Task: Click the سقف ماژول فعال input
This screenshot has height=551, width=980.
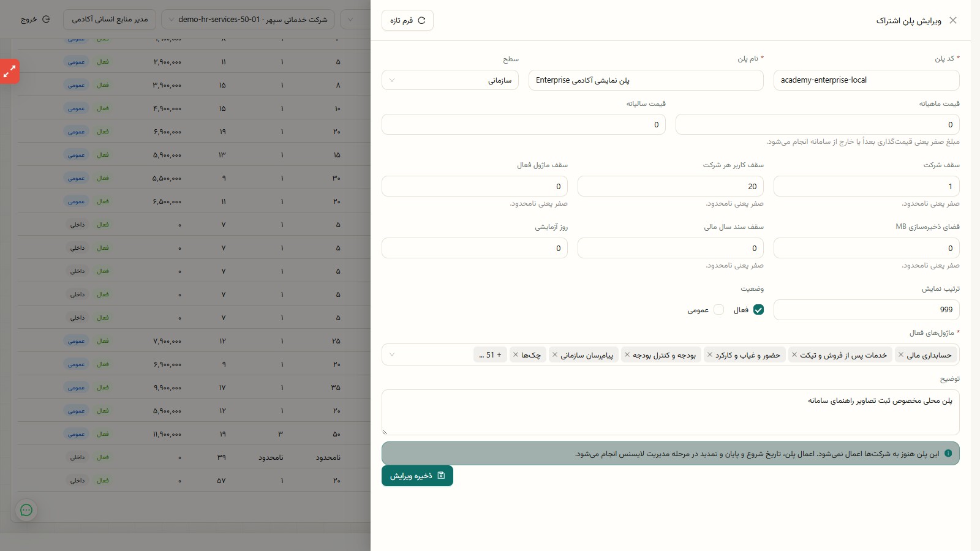Action: pyautogui.click(x=475, y=186)
